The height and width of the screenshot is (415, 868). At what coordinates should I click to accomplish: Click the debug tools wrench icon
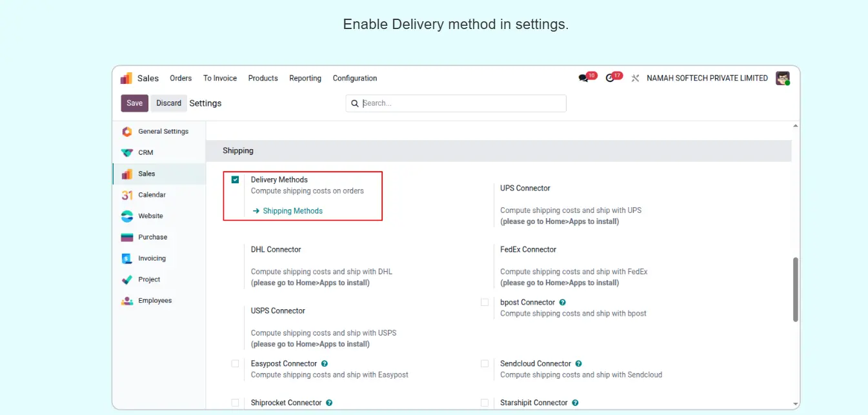tap(635, 78)
